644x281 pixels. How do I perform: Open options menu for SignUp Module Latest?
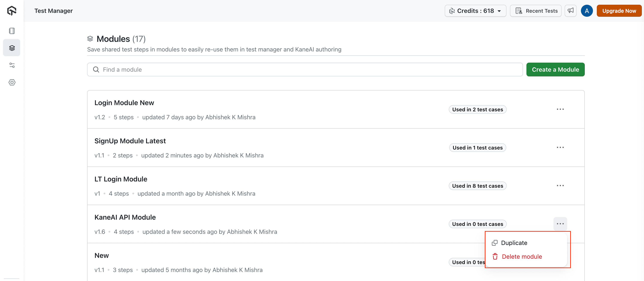(x=560, y=148)
